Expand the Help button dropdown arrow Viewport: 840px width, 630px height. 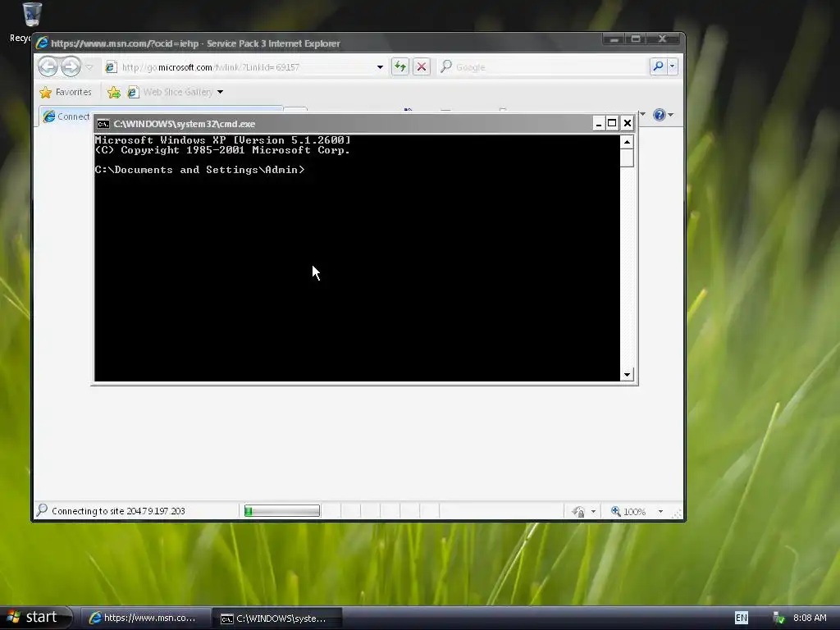click(671, 115)
